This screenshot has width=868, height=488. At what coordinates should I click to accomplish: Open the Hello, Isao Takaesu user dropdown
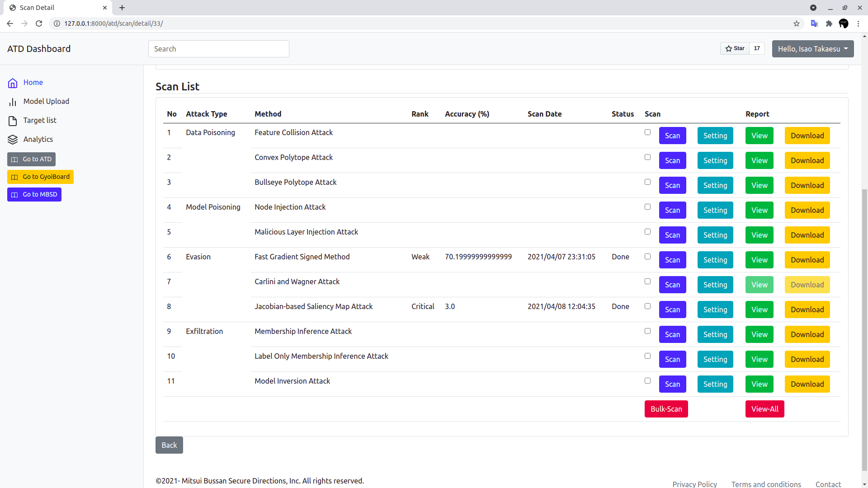812,49
